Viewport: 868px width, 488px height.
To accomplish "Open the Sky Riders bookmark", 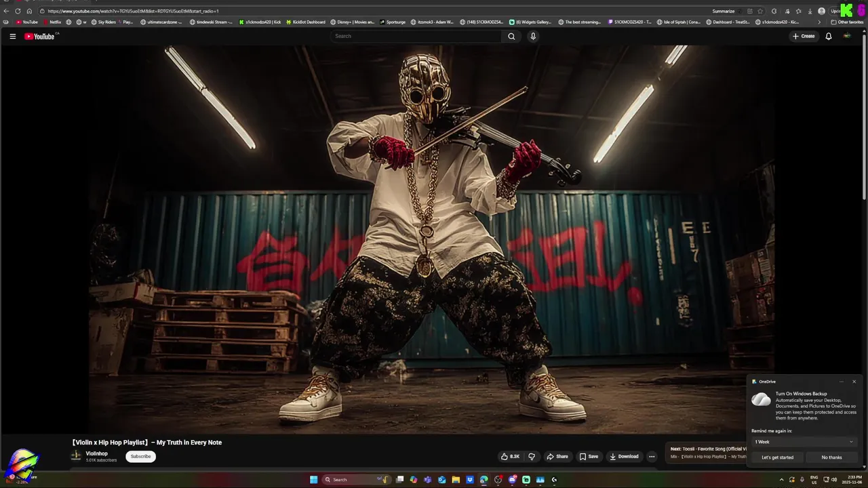I will pos(102,22).
